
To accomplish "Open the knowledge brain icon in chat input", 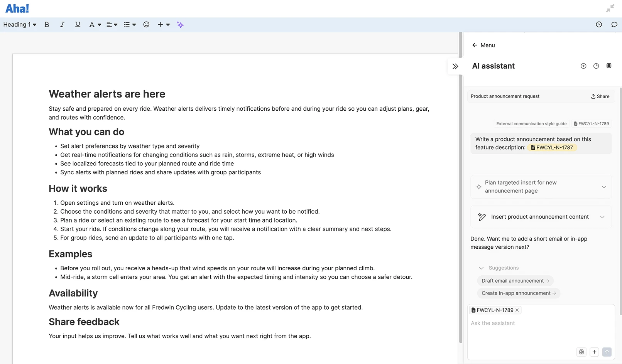I will coord(581,352).
